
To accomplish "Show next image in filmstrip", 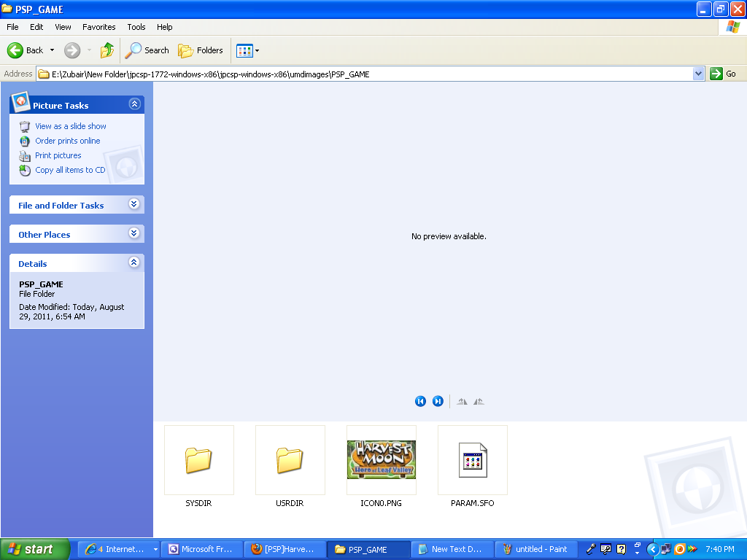I will 438,401.
